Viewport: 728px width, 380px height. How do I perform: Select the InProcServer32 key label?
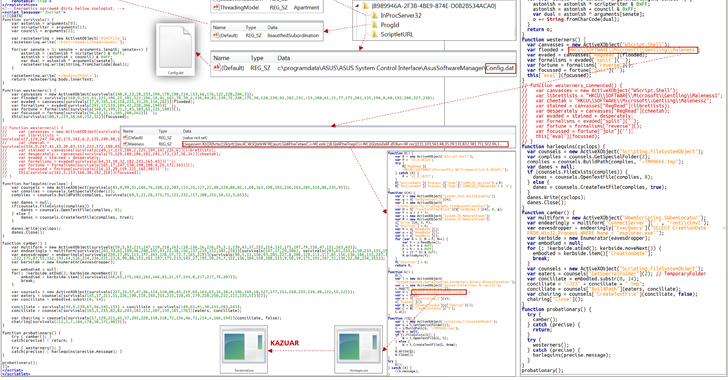coord(401,15)
